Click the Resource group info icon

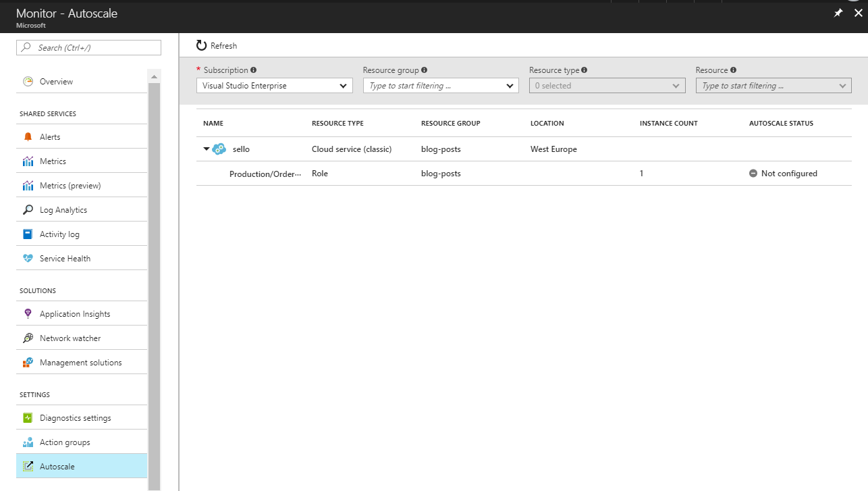[424, 70]
